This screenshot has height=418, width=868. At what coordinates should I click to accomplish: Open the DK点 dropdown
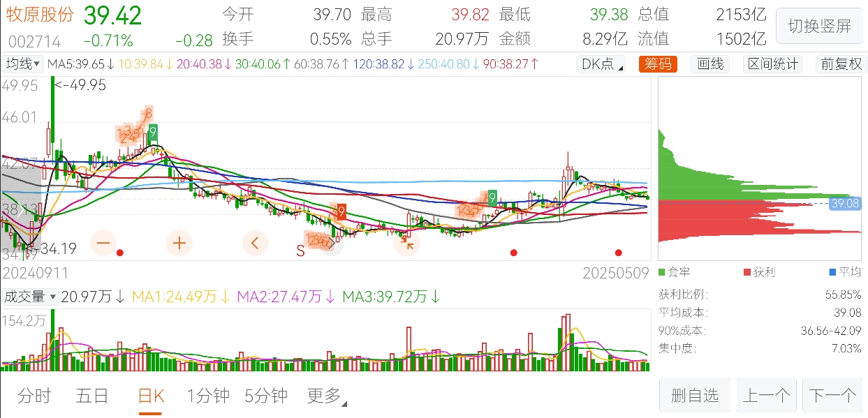pyautogui.click(x=601, y=64)
